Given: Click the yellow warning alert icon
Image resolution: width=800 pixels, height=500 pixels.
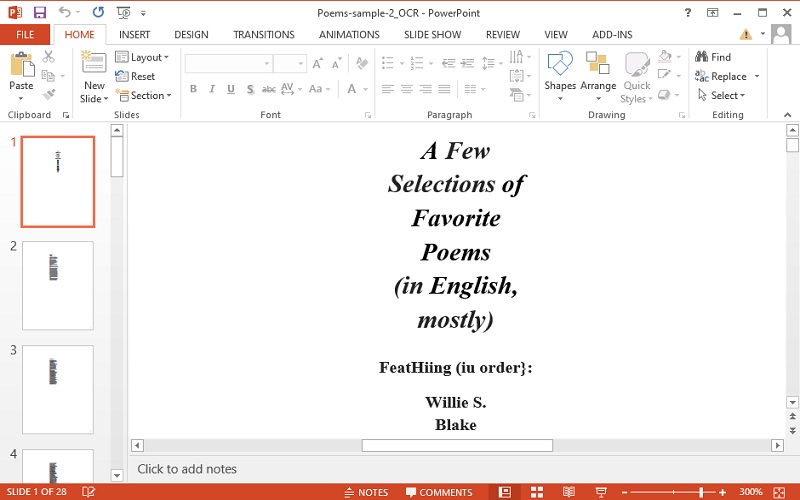Looking at the screenshot, I should click(x=745, y=34).
